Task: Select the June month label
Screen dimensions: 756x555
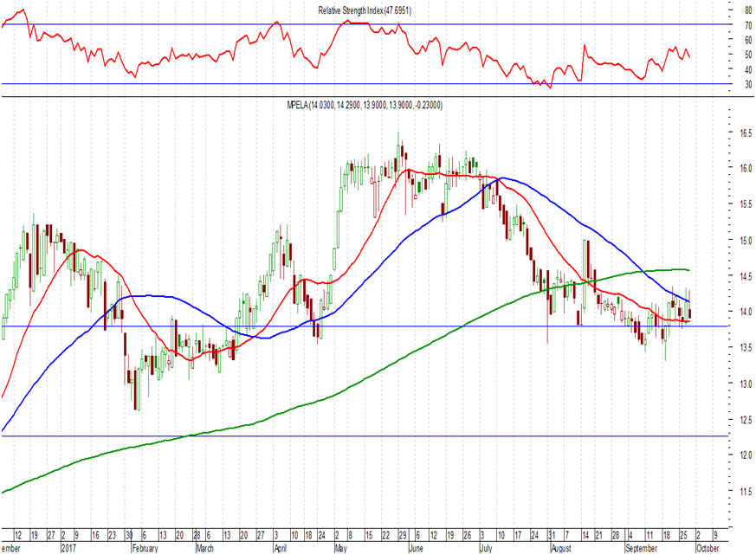Action: point(416,549)
